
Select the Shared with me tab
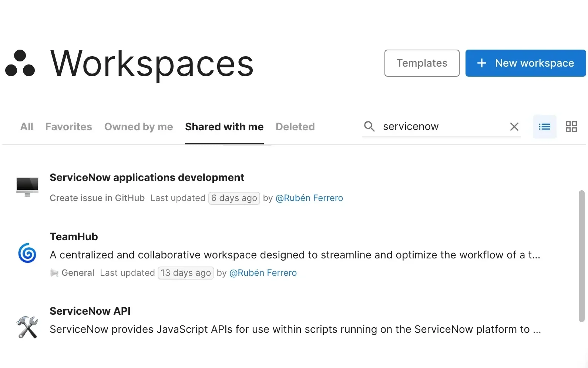[224, 127]
